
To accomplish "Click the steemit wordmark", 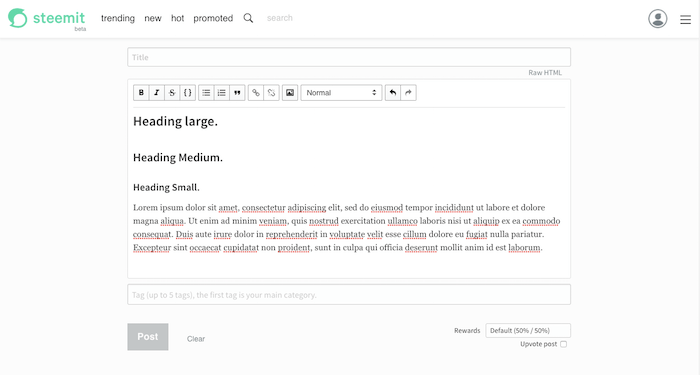I will 59,18.
